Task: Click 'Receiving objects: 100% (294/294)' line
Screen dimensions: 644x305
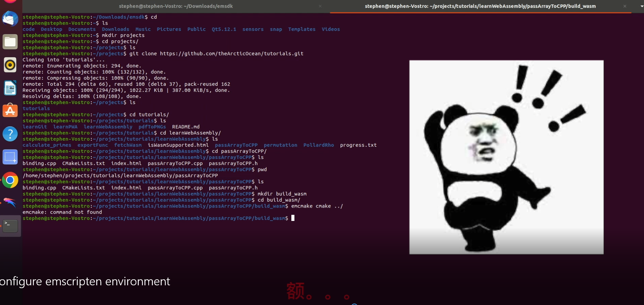Action: click(126, 90)
